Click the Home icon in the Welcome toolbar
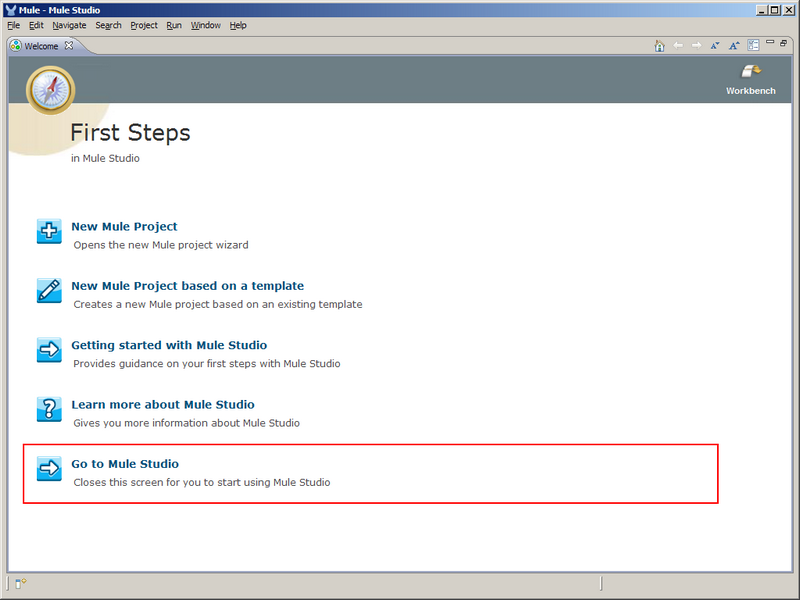This screenshot has width=800, height=600. (x=659, y=46)
